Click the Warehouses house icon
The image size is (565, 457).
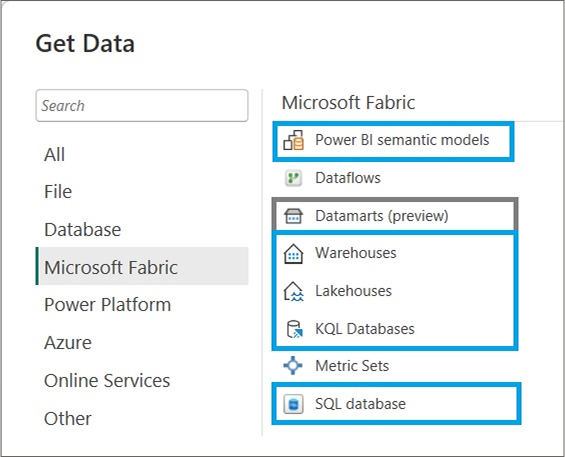pyautogui.click(x=293, y=254)
